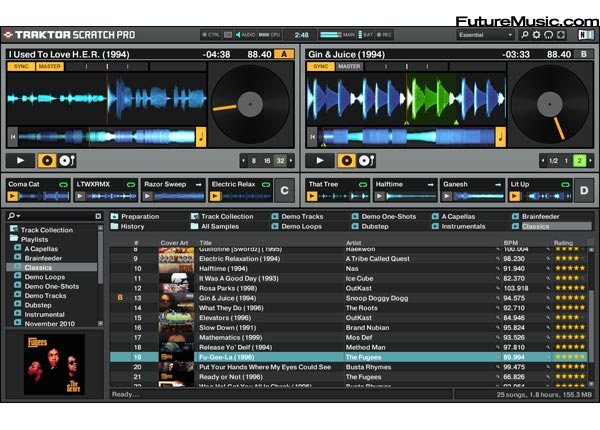This screenshot has height=430, width=600.
Task: Toggle fullscreen icon in header
Action: pyautogui.click(x=561, y=35)
